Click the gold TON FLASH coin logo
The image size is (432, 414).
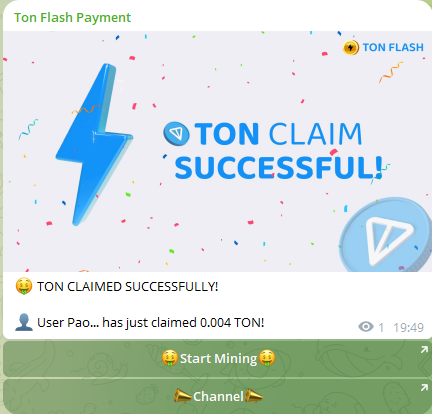[x=351, y=47]
